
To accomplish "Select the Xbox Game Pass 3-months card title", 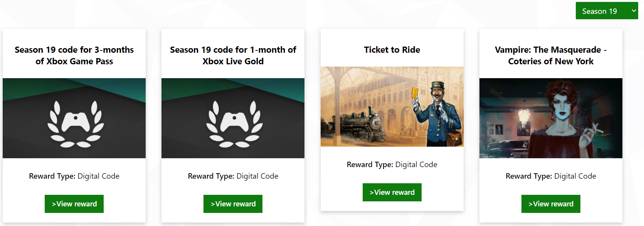I will (74, 55).
